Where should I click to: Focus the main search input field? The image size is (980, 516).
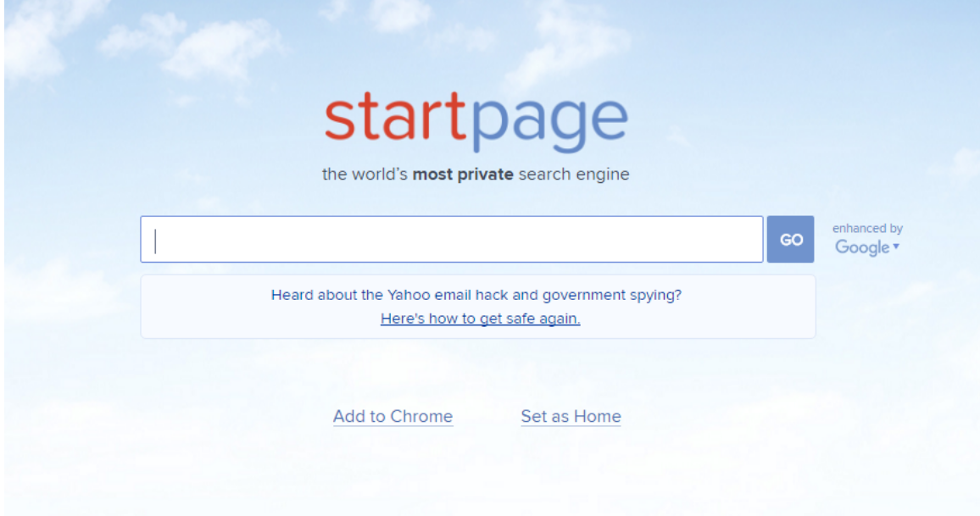click(452, 239)
